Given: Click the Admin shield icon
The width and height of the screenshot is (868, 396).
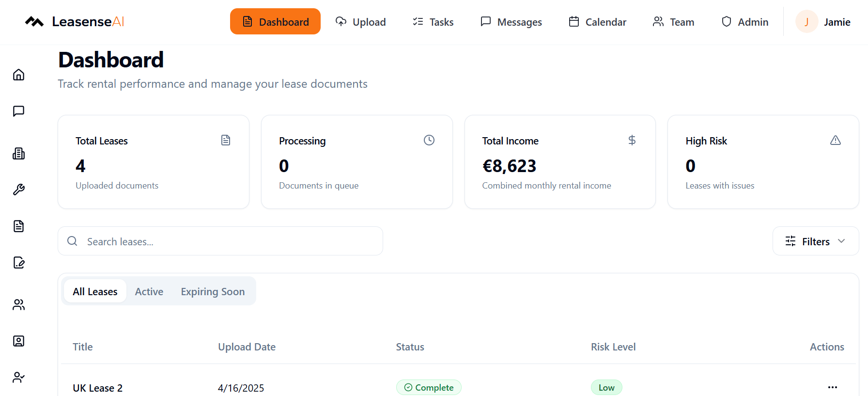Looking at the screenshot, I should [x=727, y=21].
